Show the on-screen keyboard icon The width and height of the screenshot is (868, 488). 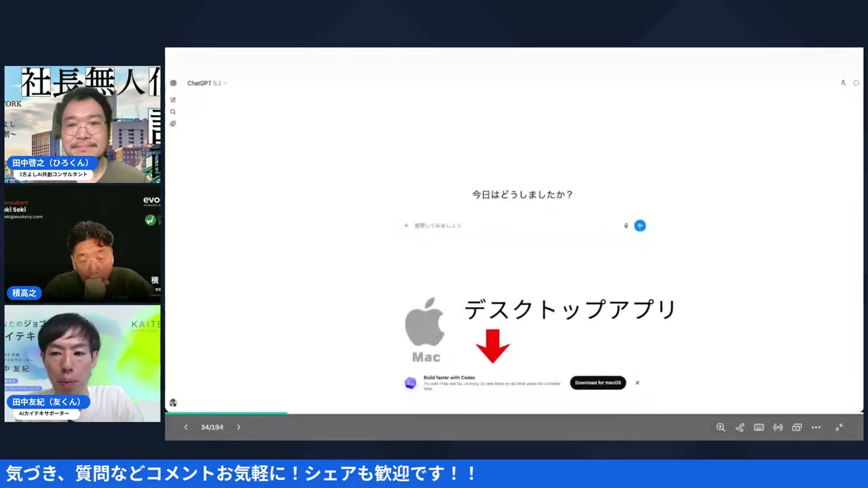tap(759, 427)
